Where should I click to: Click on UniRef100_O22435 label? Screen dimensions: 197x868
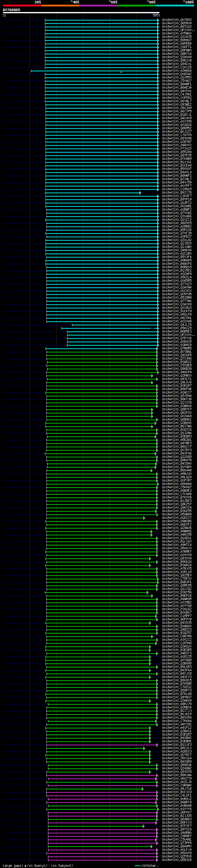pyautogui.click(x=177, y=37)
